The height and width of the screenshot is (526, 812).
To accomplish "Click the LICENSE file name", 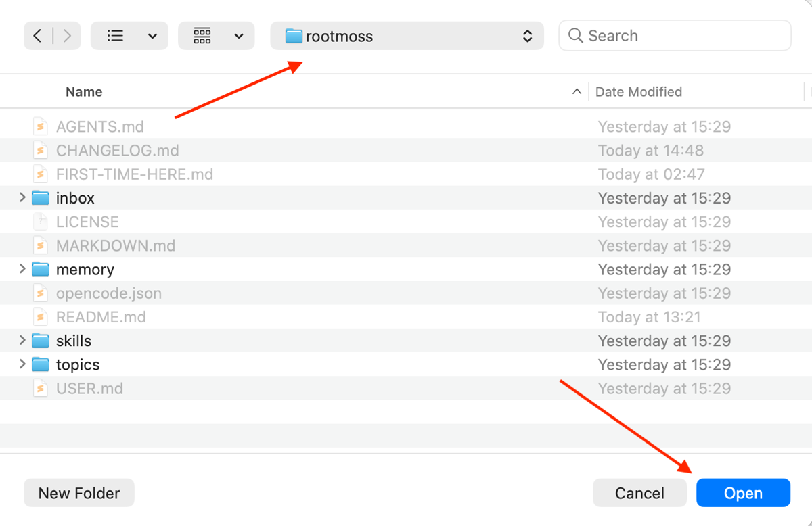I will 87,222.
